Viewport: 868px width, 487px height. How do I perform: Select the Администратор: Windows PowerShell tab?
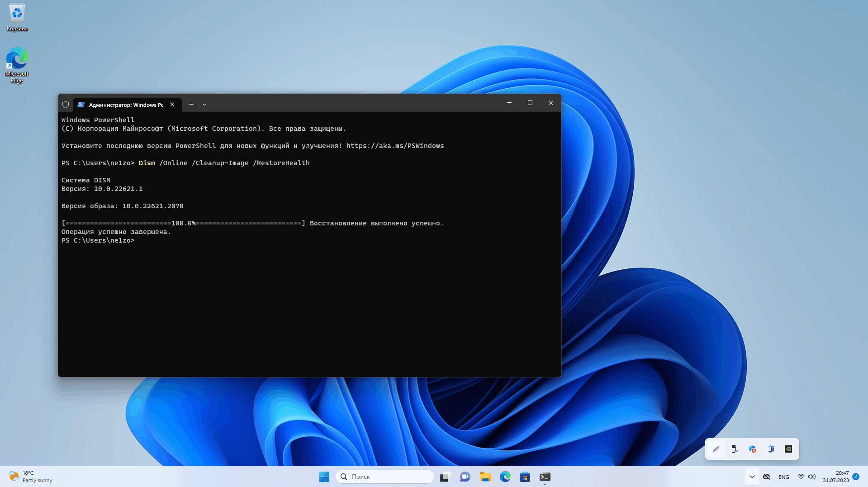coord(127,105)
